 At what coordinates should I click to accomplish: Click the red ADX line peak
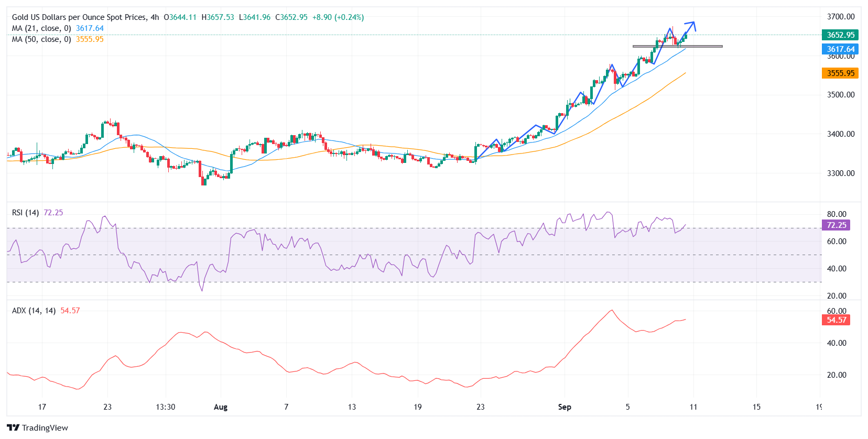coord(611,311)
